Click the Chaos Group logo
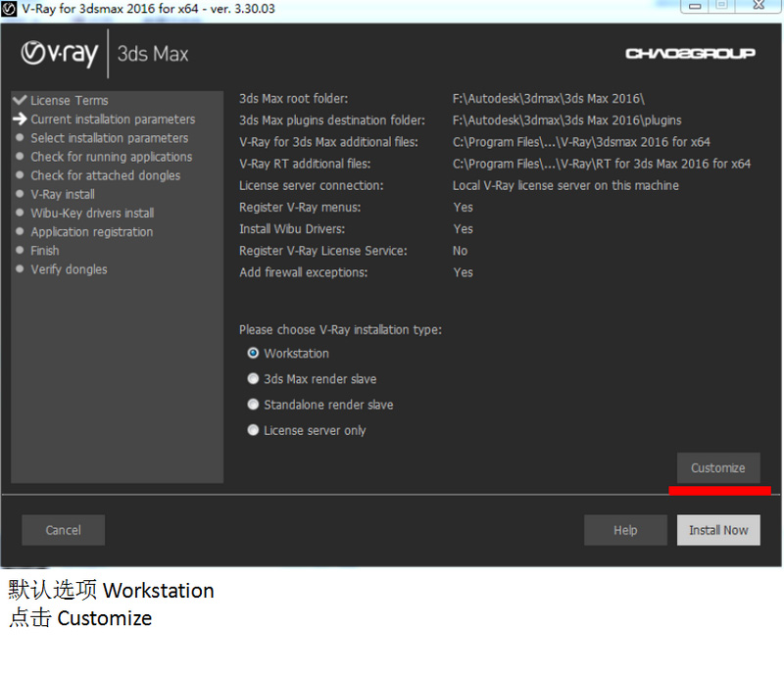 pyautogui.click(x=691, y=53)
